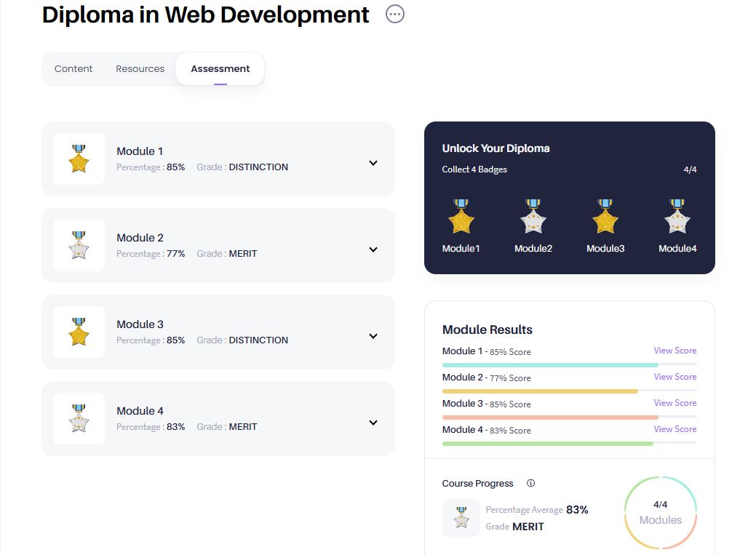Image resolution: width=756 pixels, height=555 pixels.
Task: Open the course options ellipsis menu
Action: pos(394,14)
